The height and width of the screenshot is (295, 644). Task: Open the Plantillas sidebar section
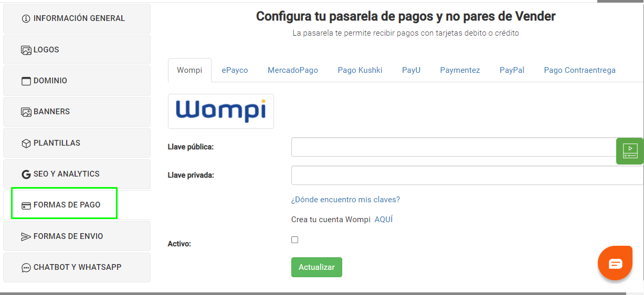(77, 143)
